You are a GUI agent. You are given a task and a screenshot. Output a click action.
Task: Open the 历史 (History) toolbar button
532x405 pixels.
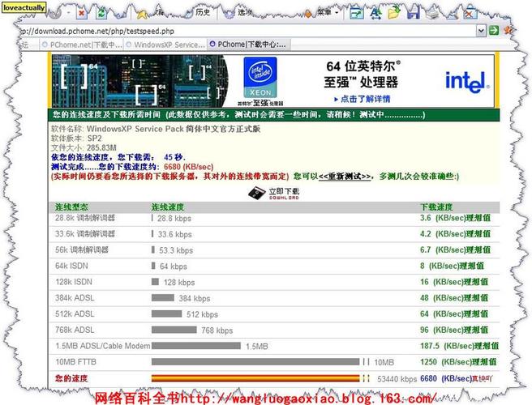203,12
